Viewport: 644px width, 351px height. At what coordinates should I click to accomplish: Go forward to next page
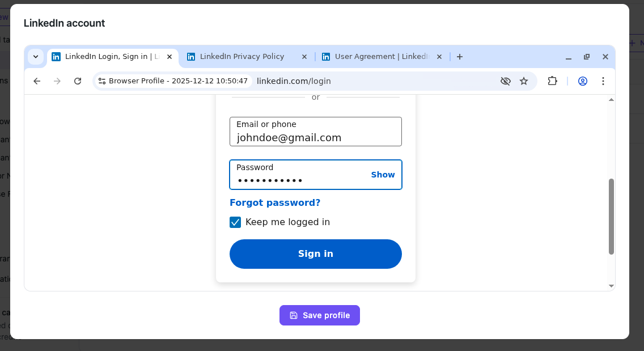57,81
